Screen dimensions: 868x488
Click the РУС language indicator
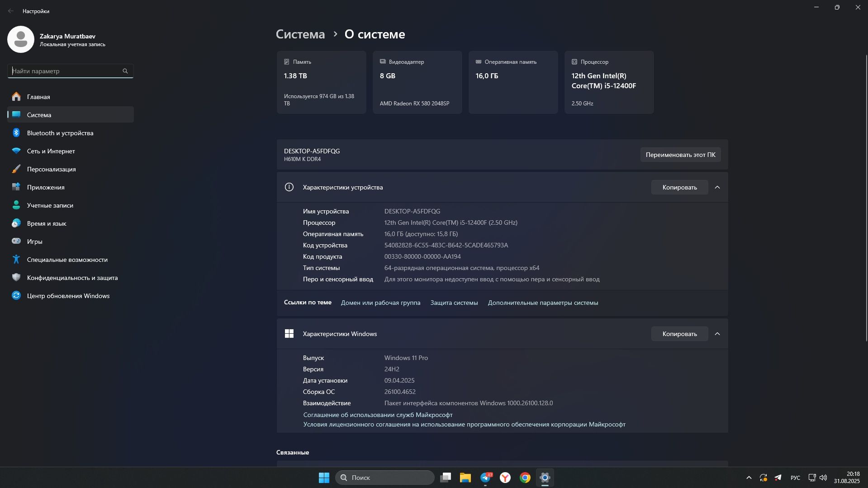click(x=795, y=478)
